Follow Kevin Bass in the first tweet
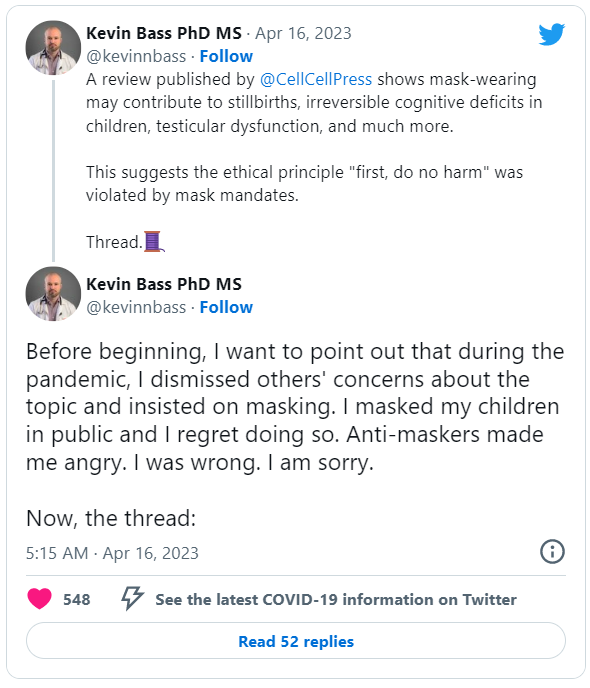 click(226, 56)
